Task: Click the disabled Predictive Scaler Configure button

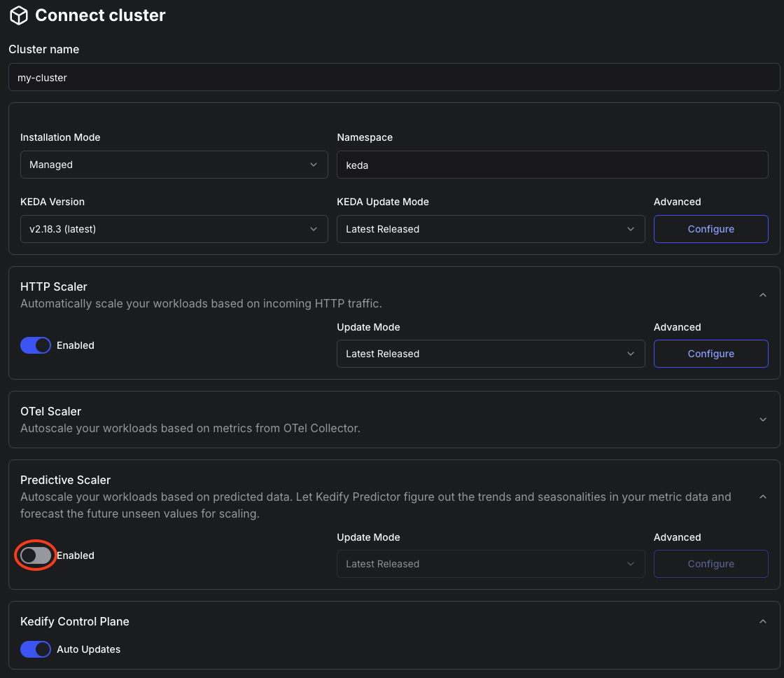Action: point(710,564)
